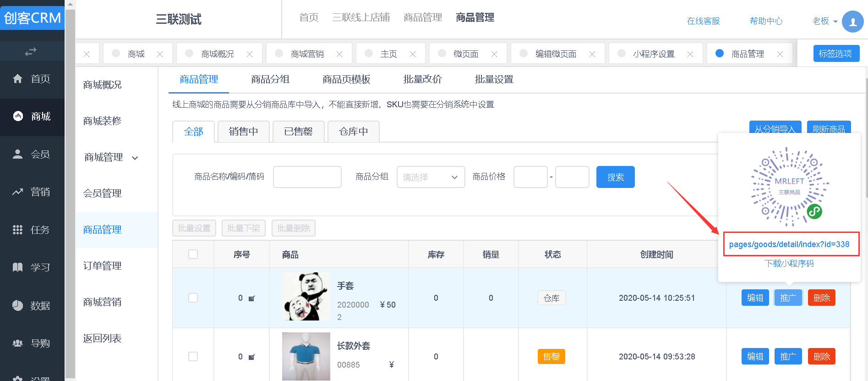Open the 学习 book icon in sidebar
The height and width of the screenshot is (381, 868).
[x=17, y=267]
